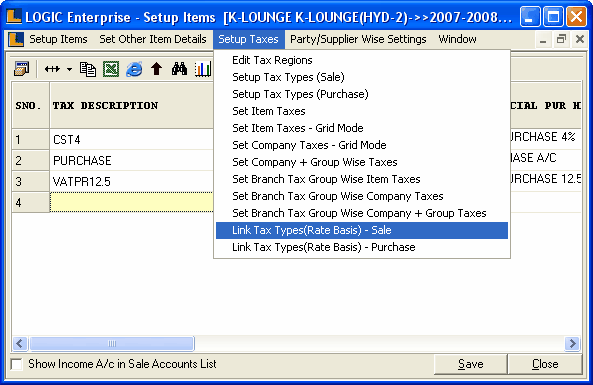Select row header number 3

pyautogui.click(x=30, y=182)
